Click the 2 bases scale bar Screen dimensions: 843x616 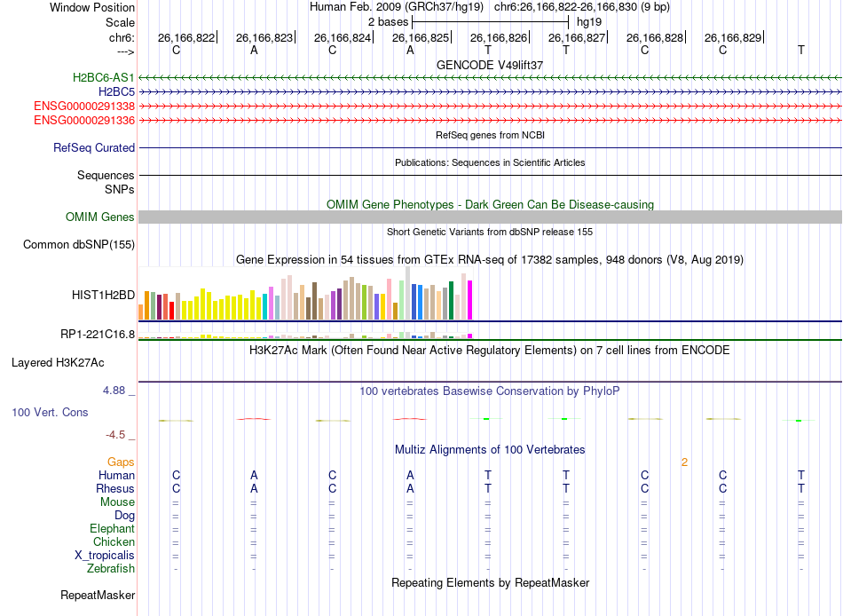(490, 22)
